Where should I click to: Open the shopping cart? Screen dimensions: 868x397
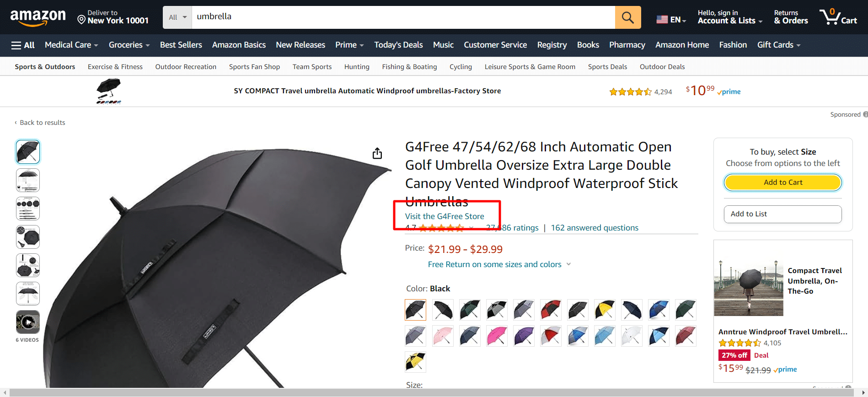point(838,17)
